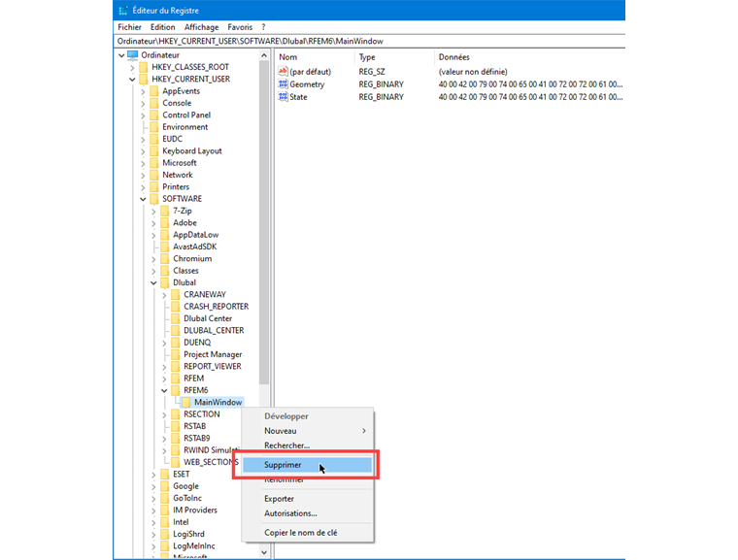Viewport: 738px width, 560px height.
Task: Click the State binary value icon
Action: (x=283, y=97)
